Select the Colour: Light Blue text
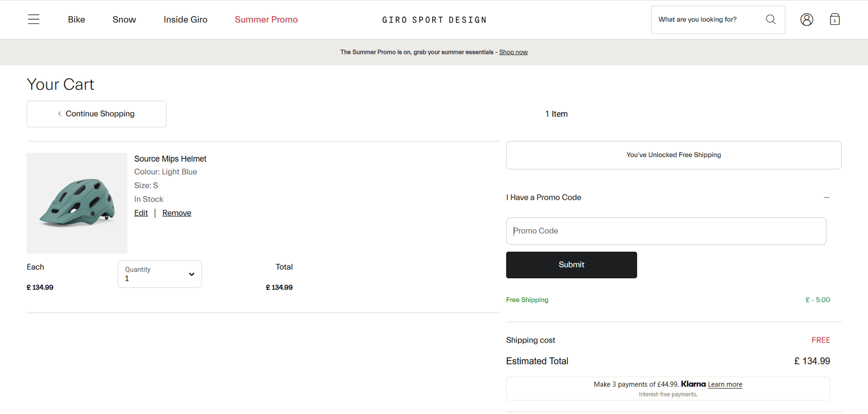The image size is (868, 414). point(165,172)
